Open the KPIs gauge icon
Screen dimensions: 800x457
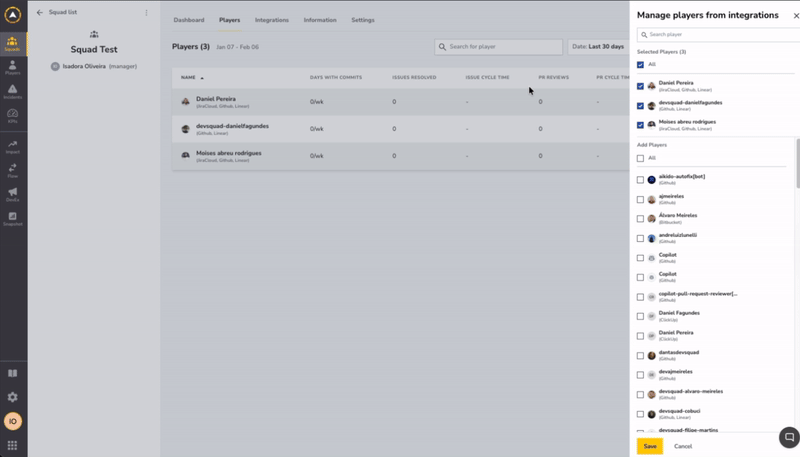coord(12,116)
